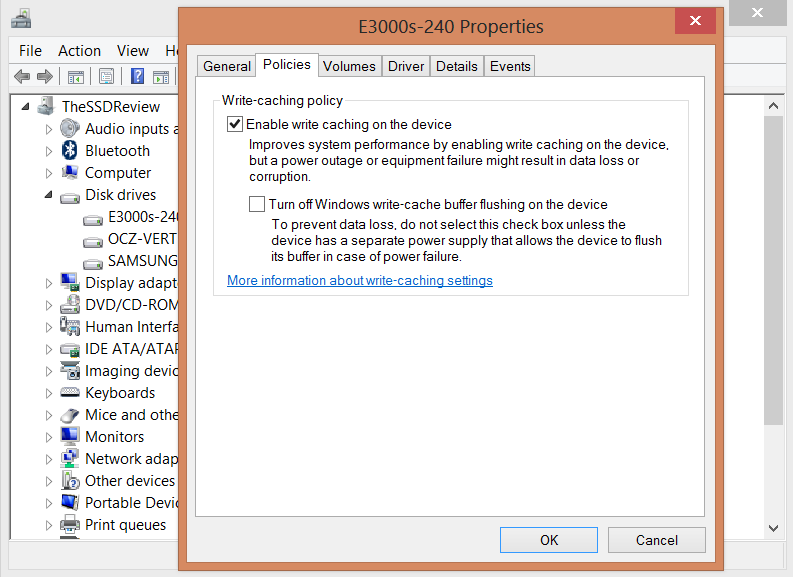
Task: Expand the Display adapters arrow
Action: tap(49, 283)
